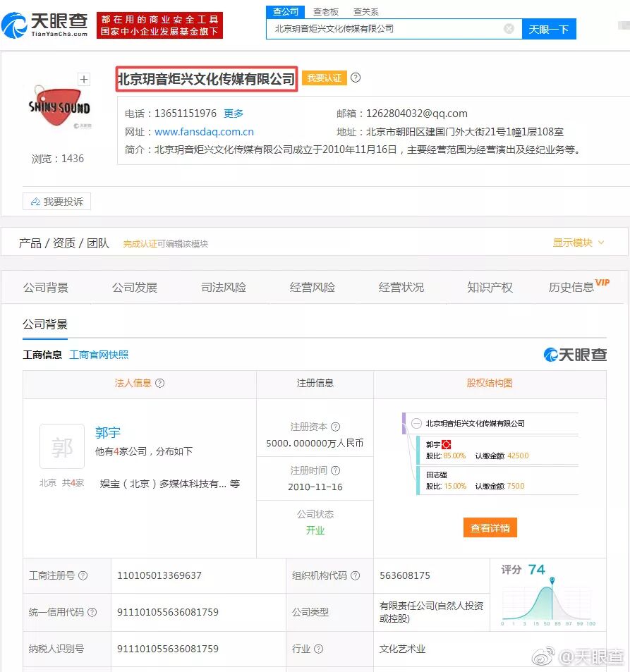Click the TianYanCha logo at top left
Viewport: 630px width, 672px height.
point(45,25)
